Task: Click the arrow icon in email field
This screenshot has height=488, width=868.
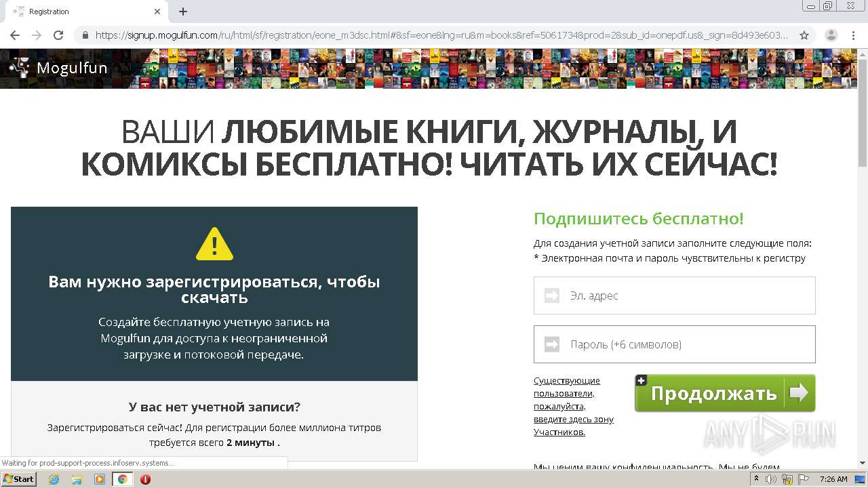Action: click(x=552, y=296)
